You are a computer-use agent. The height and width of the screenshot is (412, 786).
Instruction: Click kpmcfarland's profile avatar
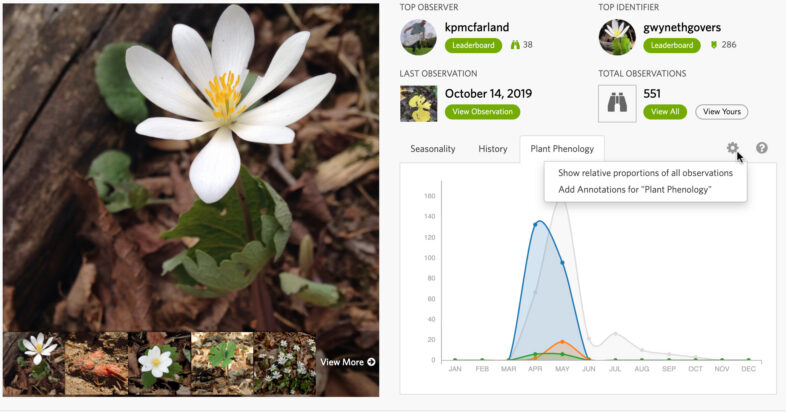tap(418, 37)
